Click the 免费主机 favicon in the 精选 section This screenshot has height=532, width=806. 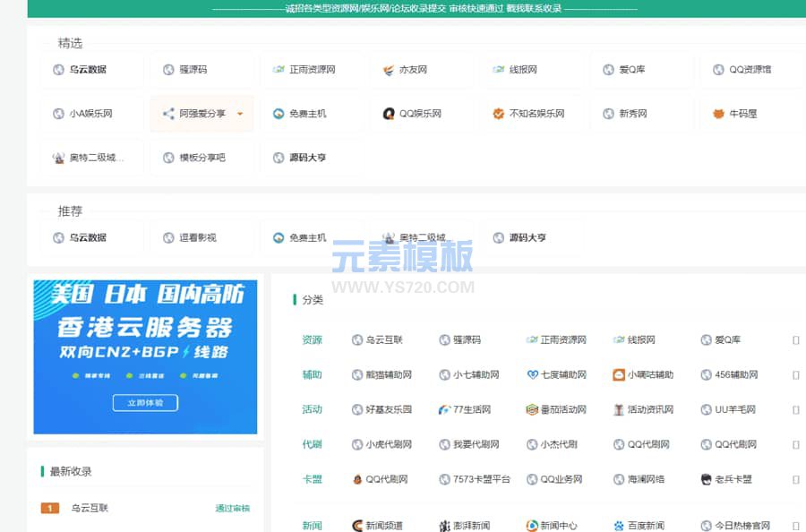[x=279, y=114]
